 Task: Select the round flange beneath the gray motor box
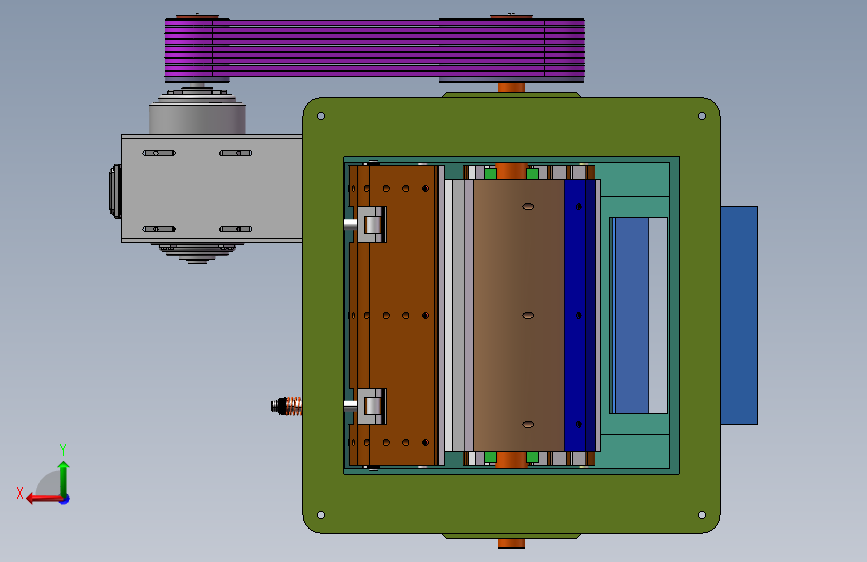pyautogui.click(x=197, y=253)
